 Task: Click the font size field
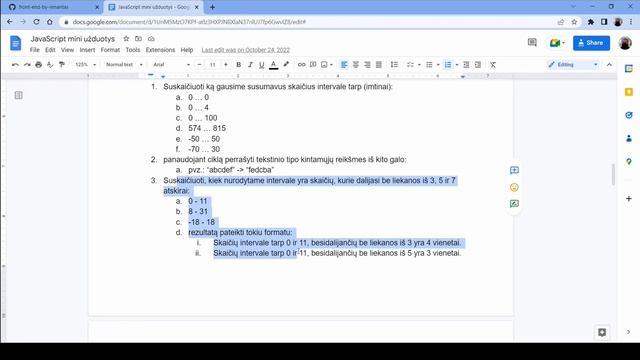(x=212, y=64)
